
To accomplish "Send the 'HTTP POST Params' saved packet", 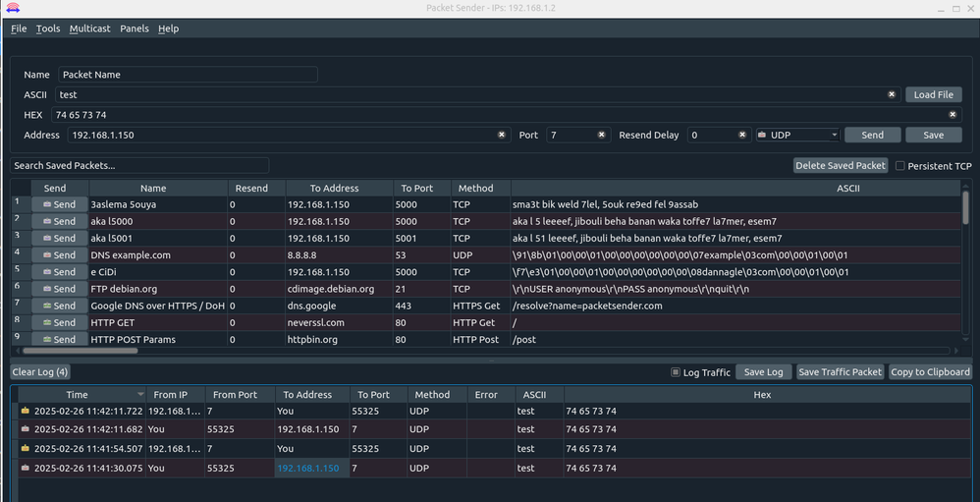I will click(60, 339).
